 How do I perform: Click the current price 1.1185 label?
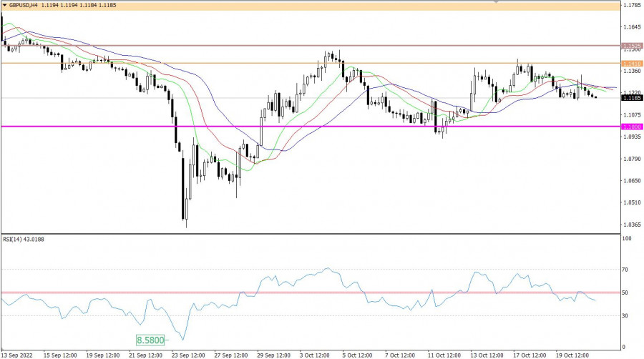click(630, 98)
